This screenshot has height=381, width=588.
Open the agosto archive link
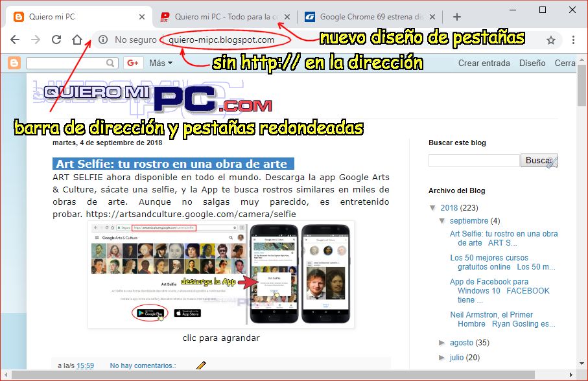pos(462,342)
